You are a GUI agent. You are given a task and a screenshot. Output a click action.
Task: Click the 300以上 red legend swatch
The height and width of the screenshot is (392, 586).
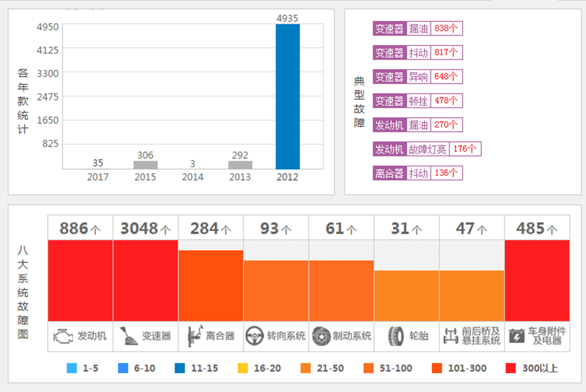(x=511, y=368)
